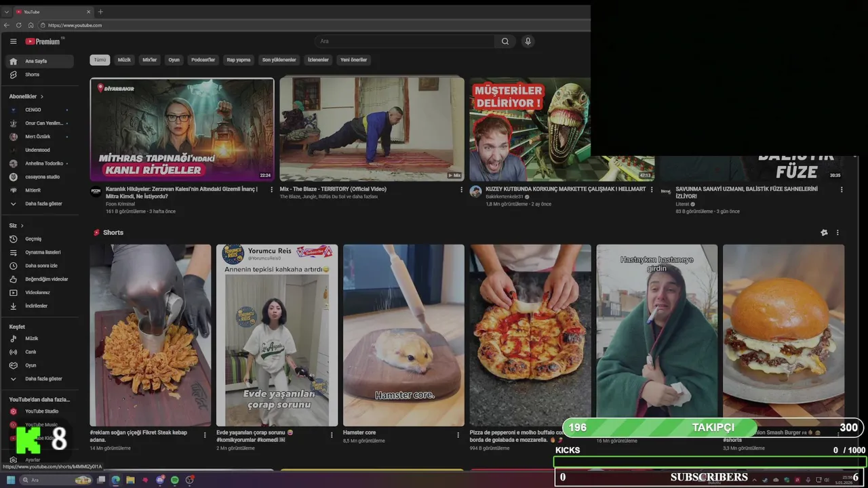Open menu for soğan çiçeği short
Screen dimensions: 868x488
pyautogui.click(x=205, y=435)
